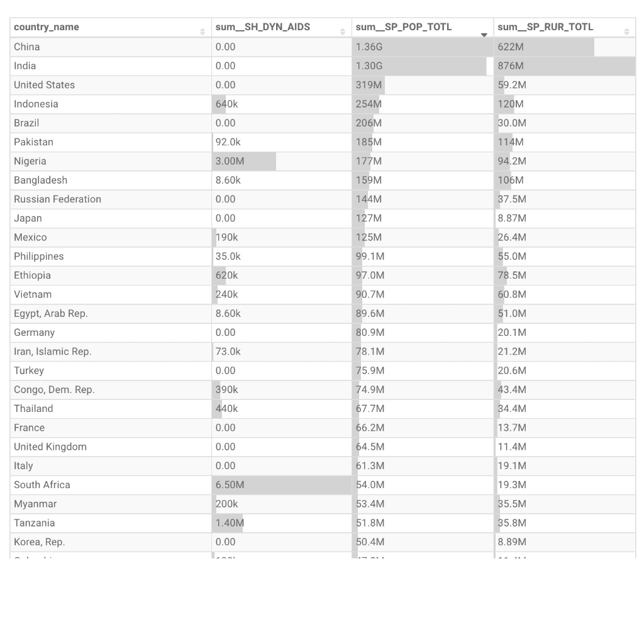Select Indonesia 640k value cell
This screenshot has width=644, height=644.
282,104
